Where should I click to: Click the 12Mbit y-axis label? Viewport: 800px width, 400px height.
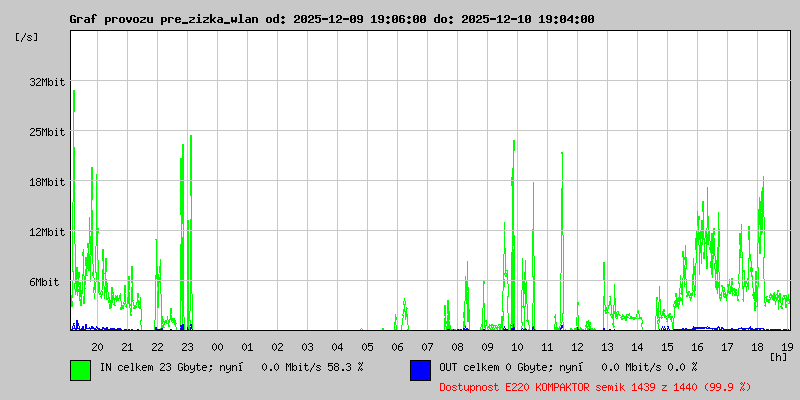point(47,232)
